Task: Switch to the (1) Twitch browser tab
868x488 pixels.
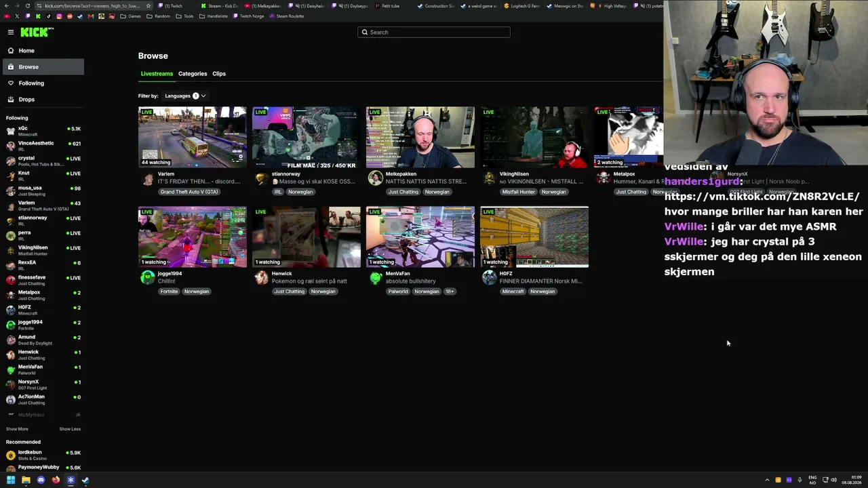Action: [x=174, y=6]
